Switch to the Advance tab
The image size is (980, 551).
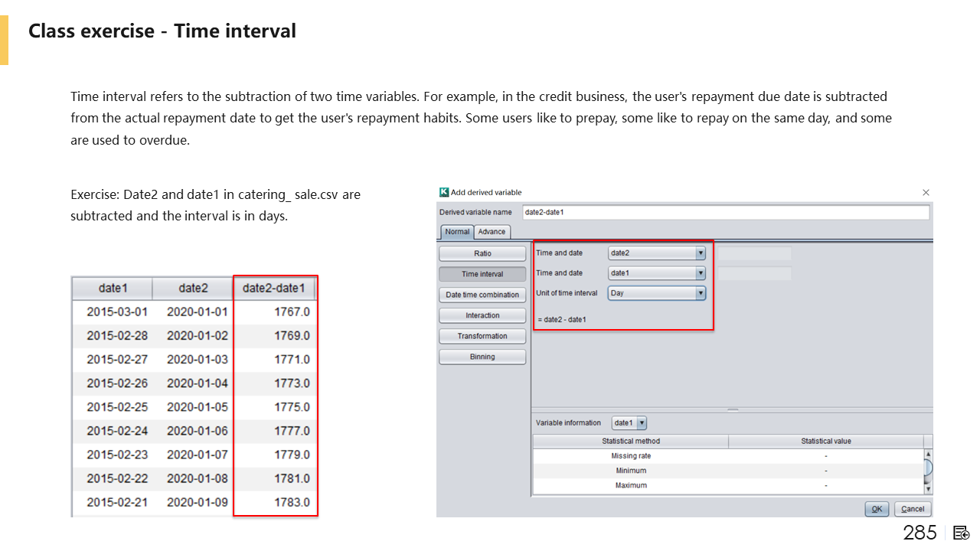point(492,232)
